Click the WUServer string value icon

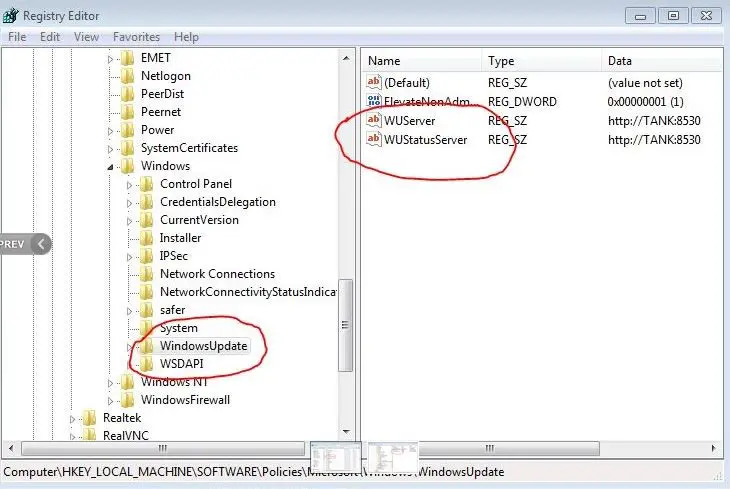(374, 120)
